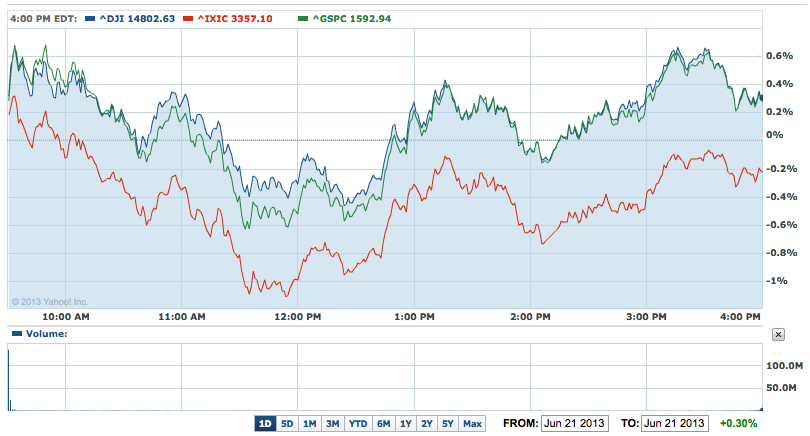Click the blue ^DJI legend color marker
The image size is (810, 436).
click(90, 18)
